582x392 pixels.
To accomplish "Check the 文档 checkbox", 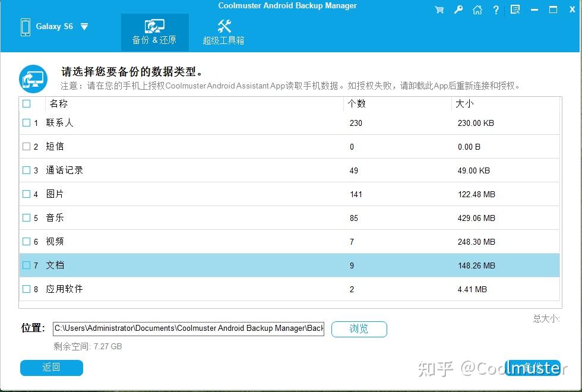I will click(26, 265).
